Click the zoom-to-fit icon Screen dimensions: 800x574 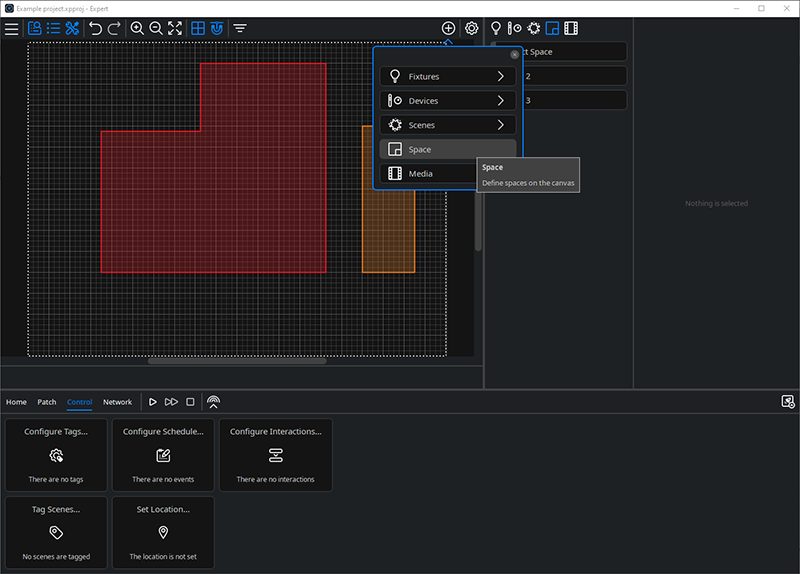tap(175, 29)
